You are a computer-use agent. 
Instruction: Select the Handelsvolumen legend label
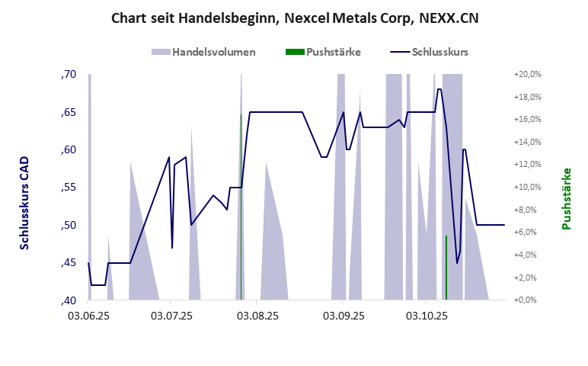(213, 53)
